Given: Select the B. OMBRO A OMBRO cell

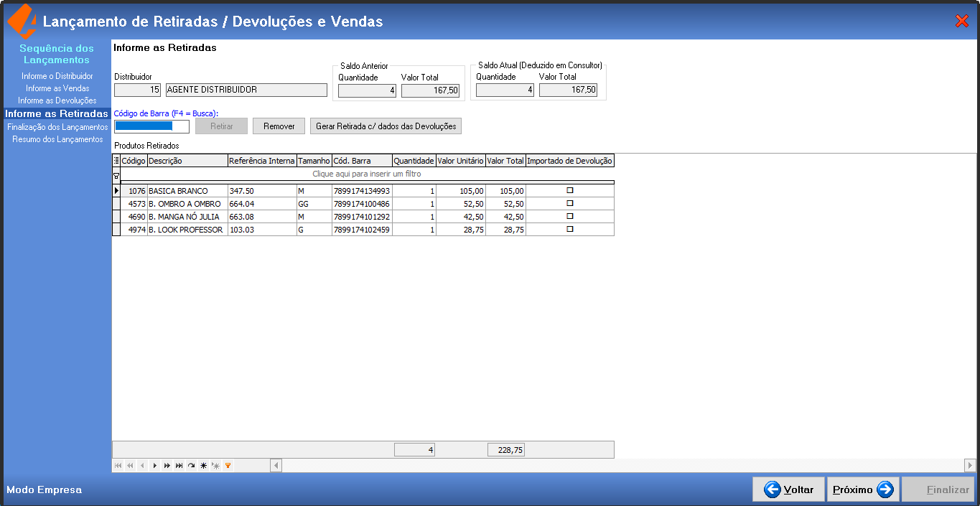Looking at the screenshot, I should [187, 204].
